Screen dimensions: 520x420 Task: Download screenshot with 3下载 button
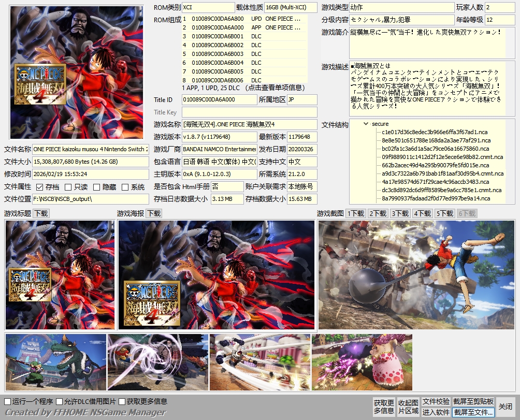(400, 213)
